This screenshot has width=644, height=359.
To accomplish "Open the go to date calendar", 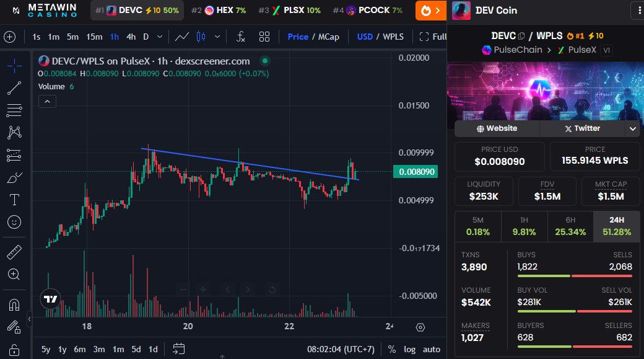I will pos(179,349).
